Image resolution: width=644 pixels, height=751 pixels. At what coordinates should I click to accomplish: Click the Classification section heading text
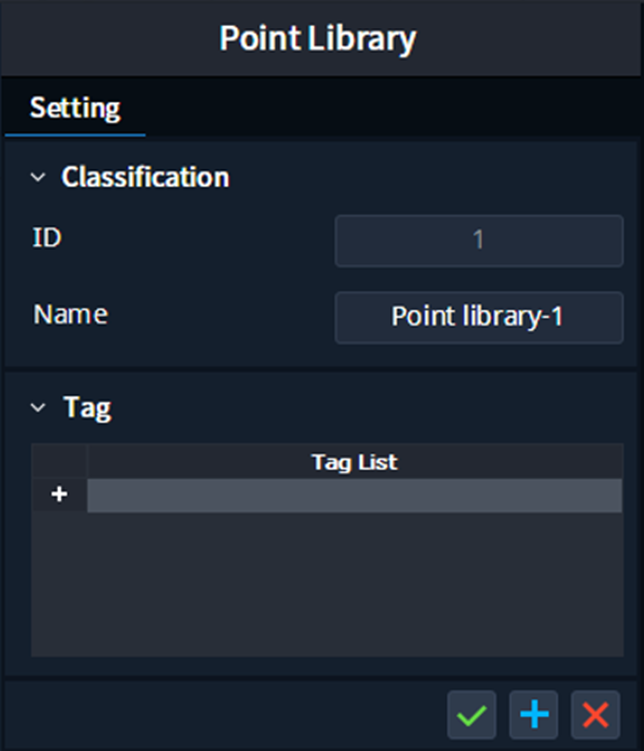tap(145, 177)
